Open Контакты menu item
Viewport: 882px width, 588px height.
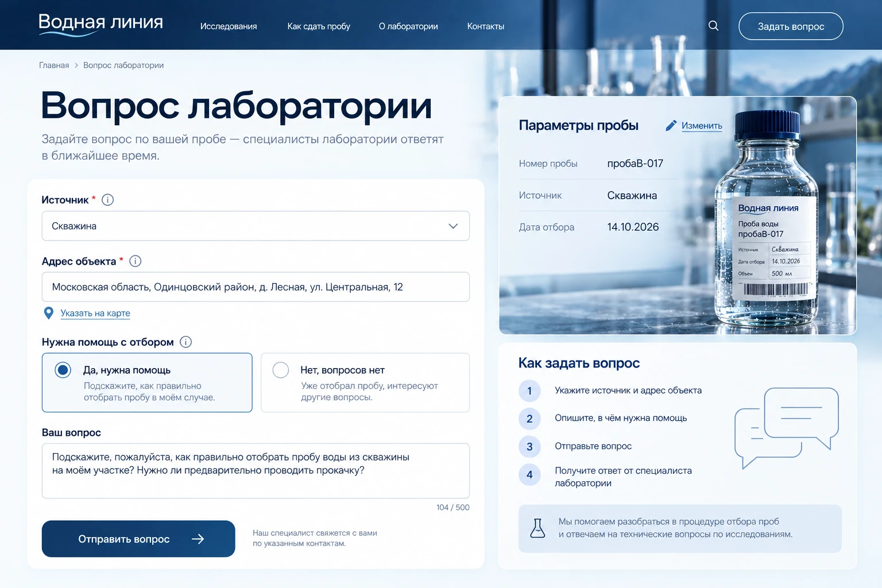(486, 26)
